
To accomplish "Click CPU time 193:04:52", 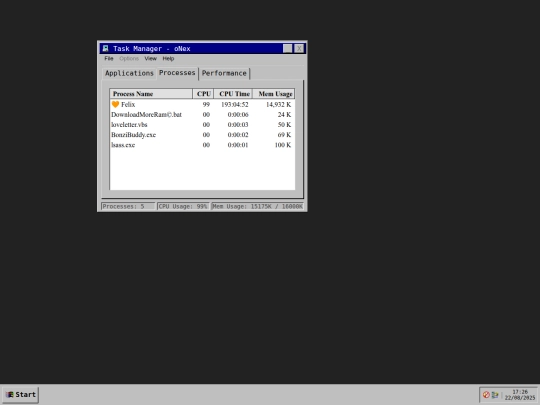I will pos(235,104).
